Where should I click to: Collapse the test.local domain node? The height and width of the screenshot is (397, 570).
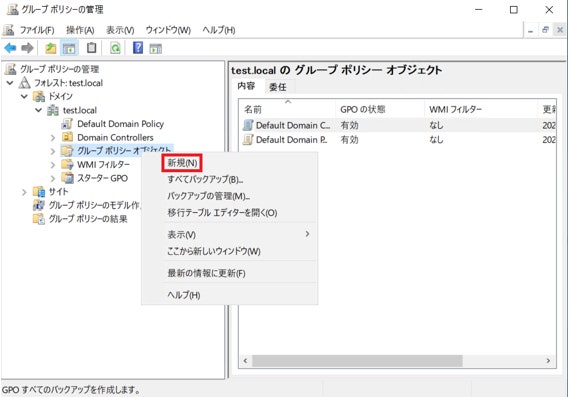tap(39, 110)
